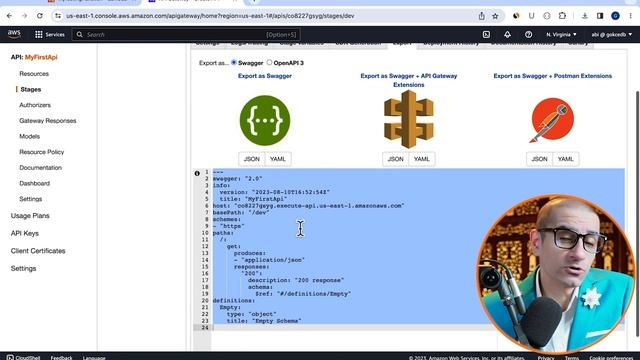Open API-level Settings under MyFirstApi
Screen dimensions: 640x360
point(31,199)
